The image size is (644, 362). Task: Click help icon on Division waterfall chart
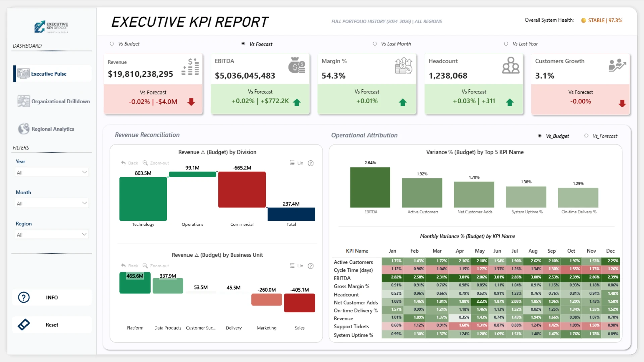click(x=311, y=163)
